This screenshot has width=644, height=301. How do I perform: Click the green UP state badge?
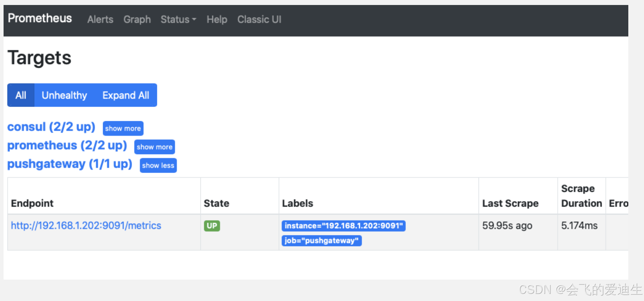point(212,226)
